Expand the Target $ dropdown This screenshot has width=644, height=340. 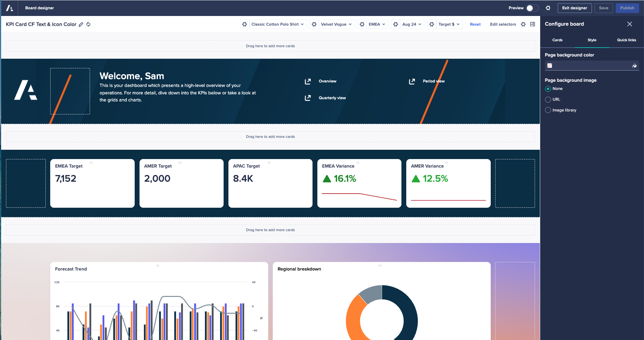click(x=449, y=24)
